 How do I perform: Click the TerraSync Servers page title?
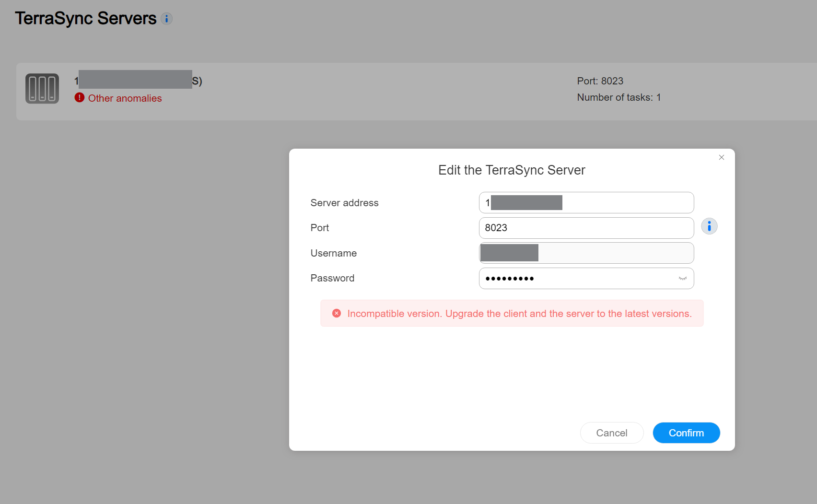[x=86, y=18]
